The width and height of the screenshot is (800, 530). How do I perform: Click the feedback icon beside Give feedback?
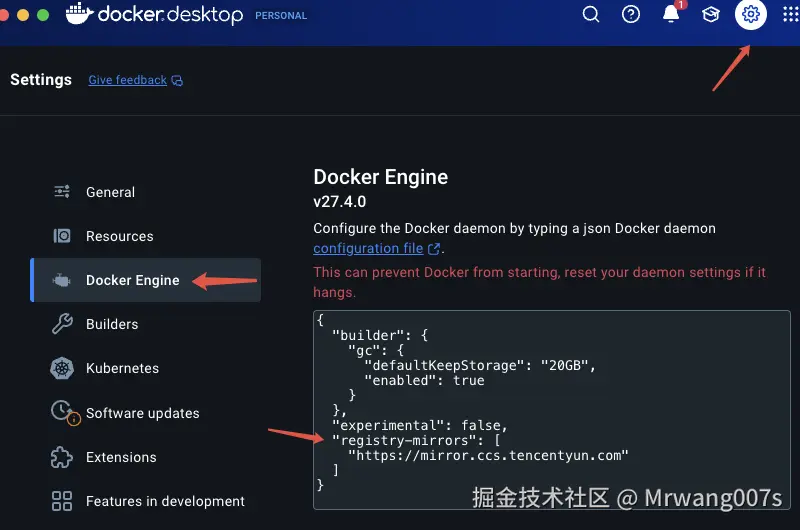[177, 81]
